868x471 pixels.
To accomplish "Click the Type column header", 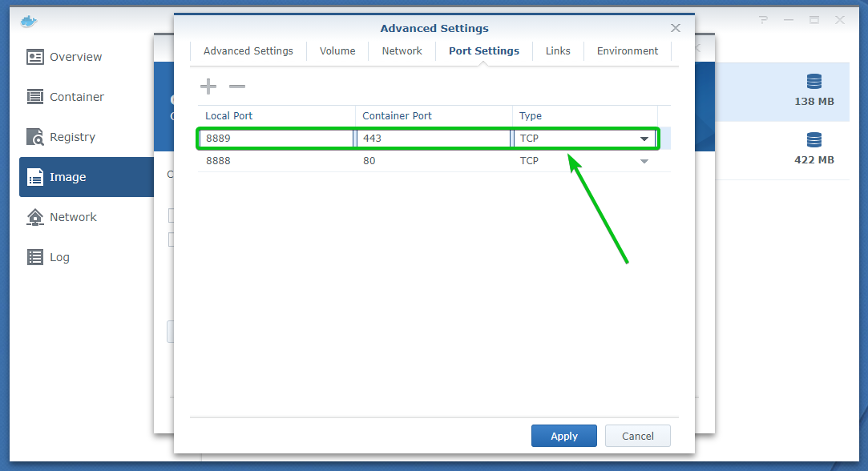I will 584,115.
